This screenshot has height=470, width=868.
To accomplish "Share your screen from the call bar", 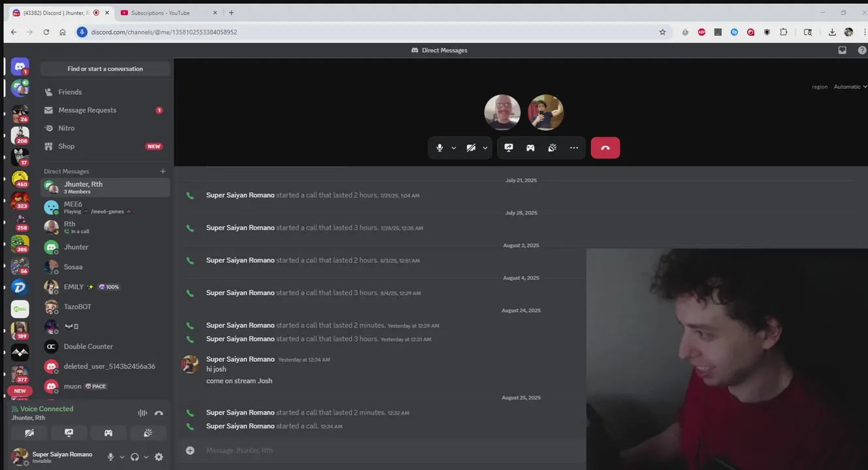I will coord(509,148).
